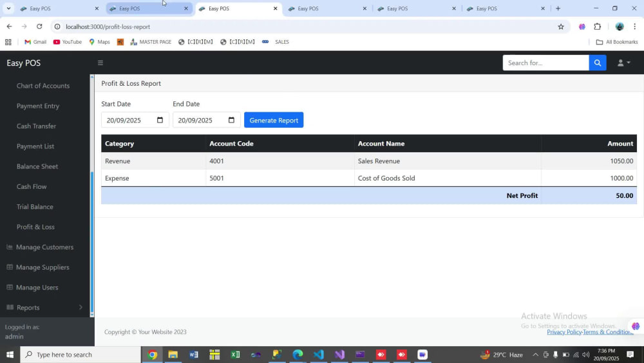Click the Net Profit 50.00 value
The height and width of the screenshot is (363, 644).
624,195
